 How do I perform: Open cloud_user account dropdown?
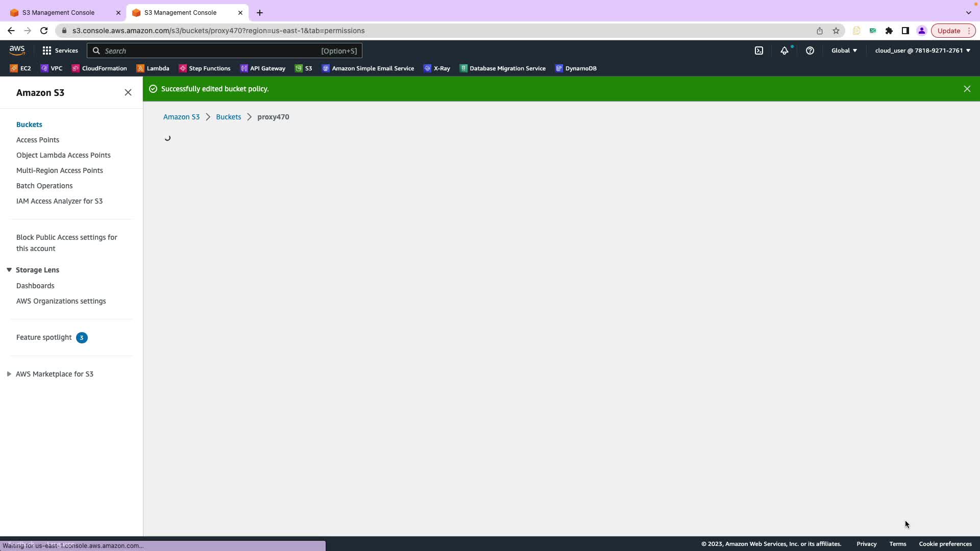pos(922,51)
